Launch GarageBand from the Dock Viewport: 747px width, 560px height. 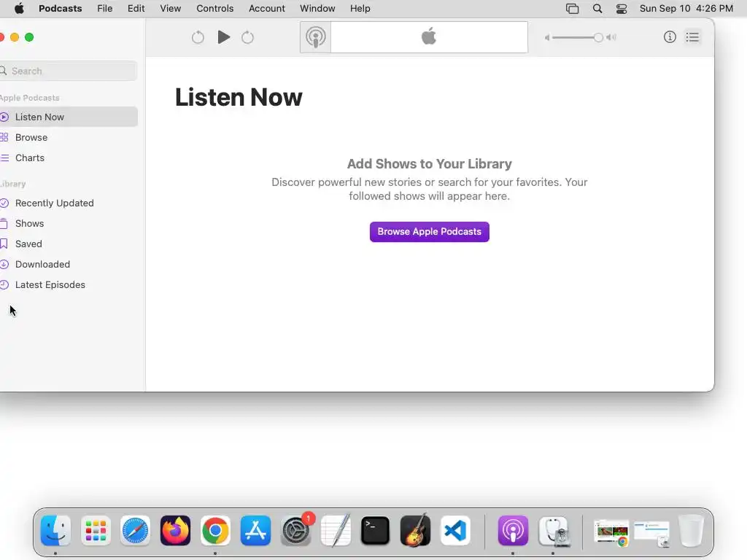(415, 531)
